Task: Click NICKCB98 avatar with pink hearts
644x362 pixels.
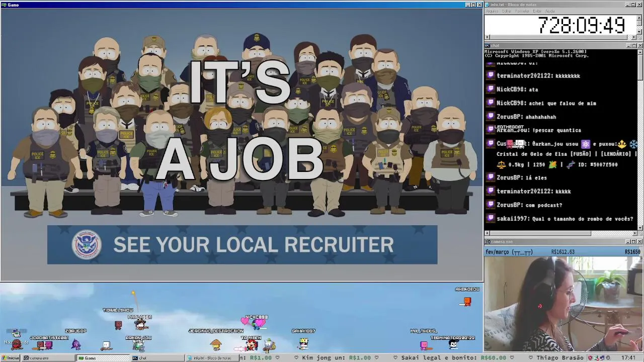Action: pyautogui.click(x=257, y=323)
